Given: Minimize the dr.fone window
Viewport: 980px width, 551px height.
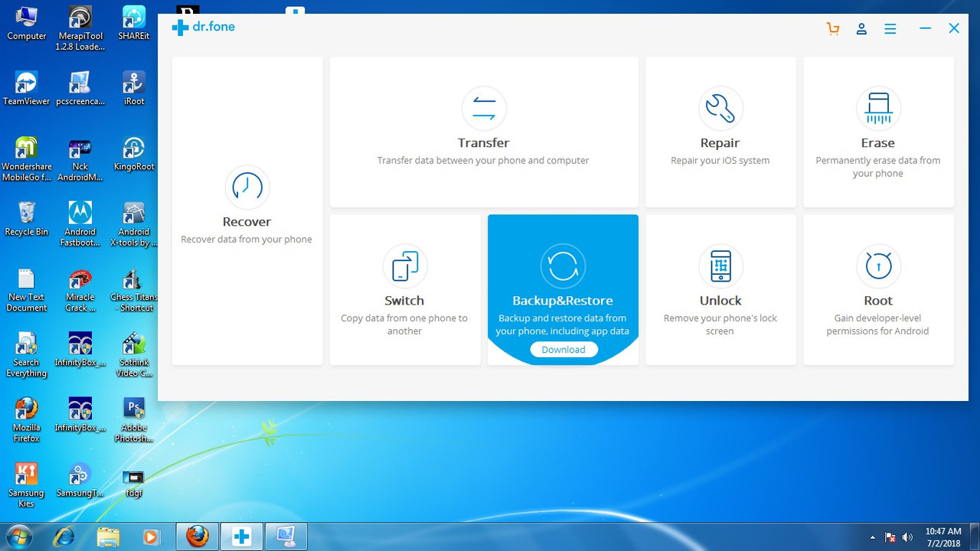Looking at the screenshot, I should point(926,28).
